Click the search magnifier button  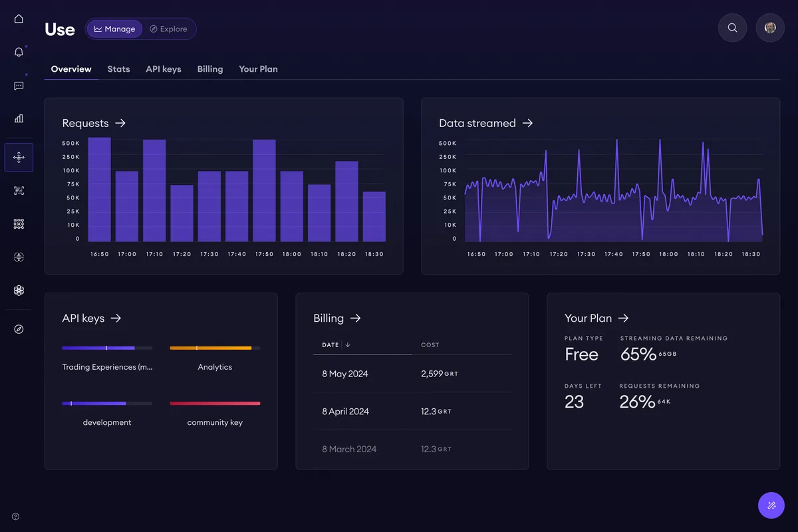click(732, 28)
